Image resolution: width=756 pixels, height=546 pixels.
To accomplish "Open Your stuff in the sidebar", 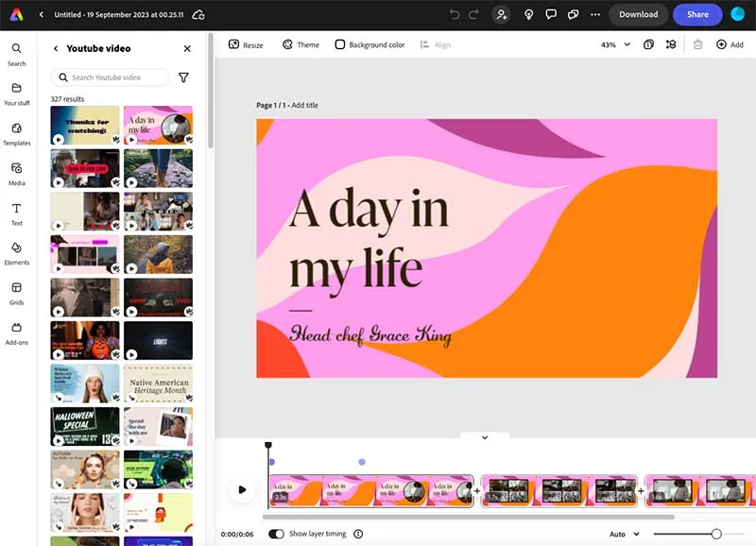I will 16,95.
